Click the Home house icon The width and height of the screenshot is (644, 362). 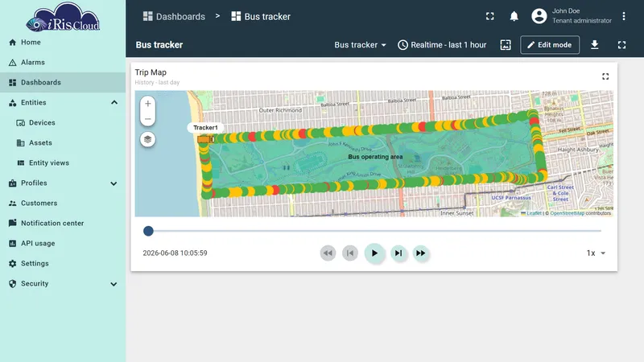12,43
